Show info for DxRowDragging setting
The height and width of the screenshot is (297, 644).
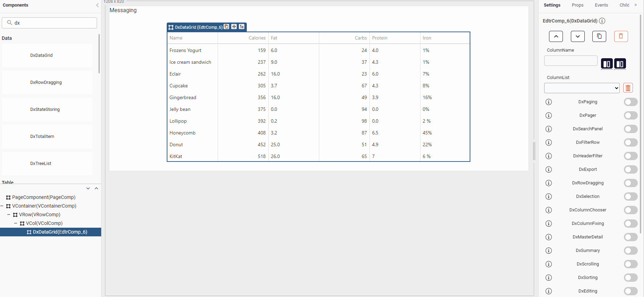(549, 183)
